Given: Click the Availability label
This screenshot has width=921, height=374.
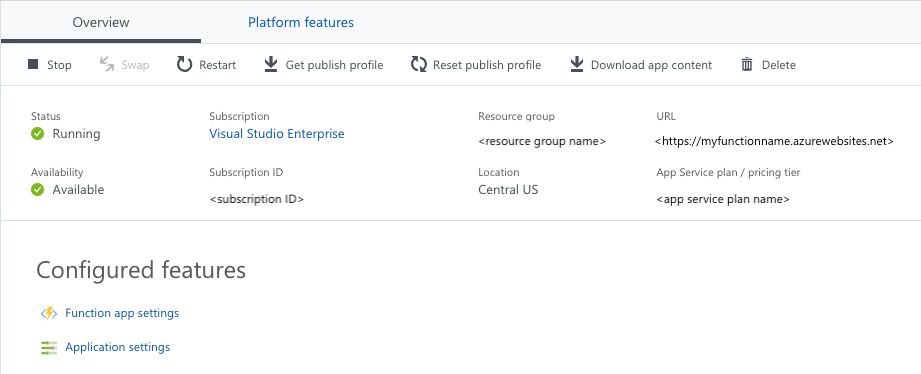Looking at the screenshot, I should [57, 172].
